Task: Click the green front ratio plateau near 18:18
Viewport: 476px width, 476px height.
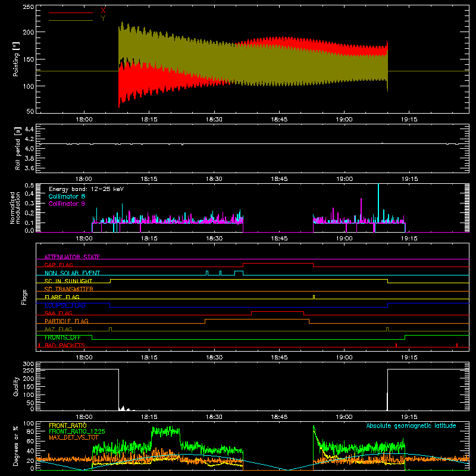Action: (165, 430)
